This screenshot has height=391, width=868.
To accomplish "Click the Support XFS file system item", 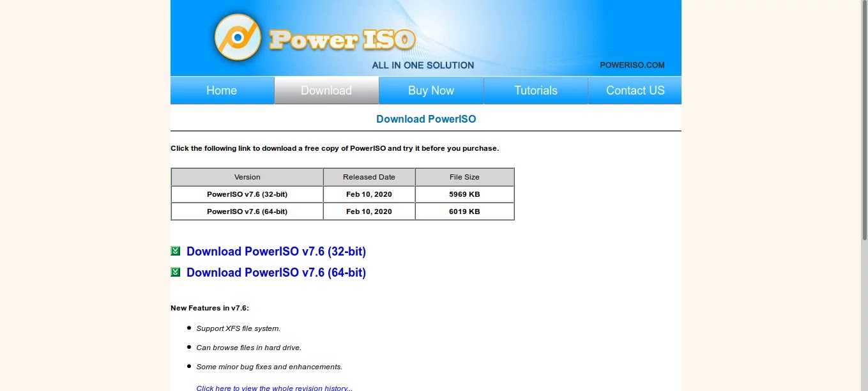I will click(x=238, y=328).
